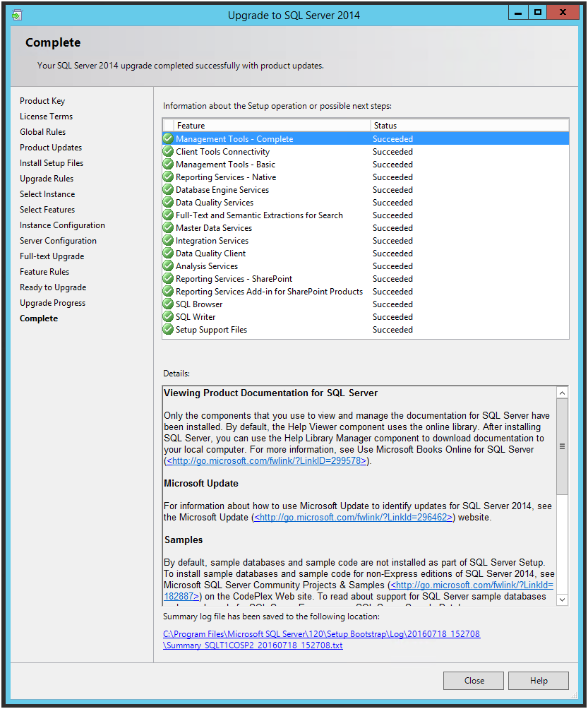Click green check icon beside Client Tools Connectivity

tap(168, 151)
